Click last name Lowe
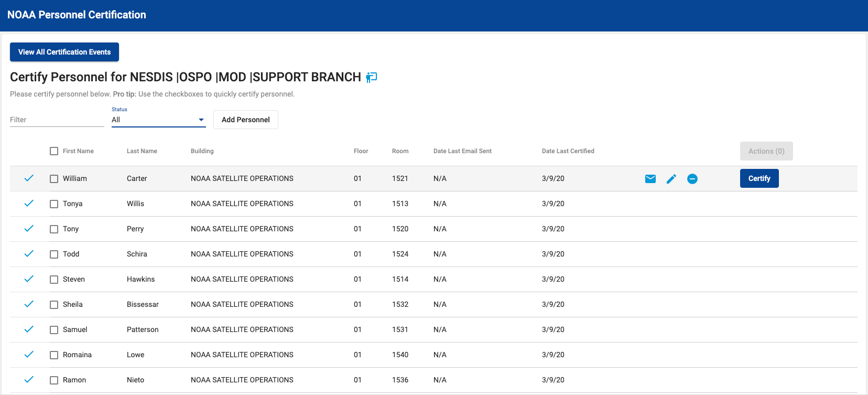Viewport: 868px width, 395px height. (135, 355)
